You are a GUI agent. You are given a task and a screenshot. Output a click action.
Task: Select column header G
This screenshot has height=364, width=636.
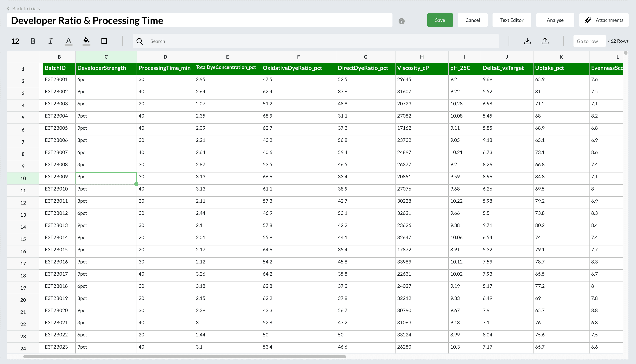(365, 57)
